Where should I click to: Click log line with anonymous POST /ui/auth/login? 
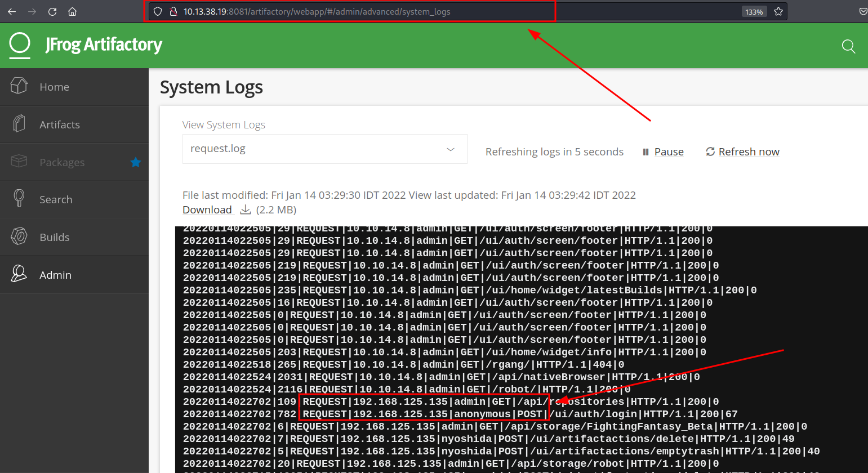(460, 414)
